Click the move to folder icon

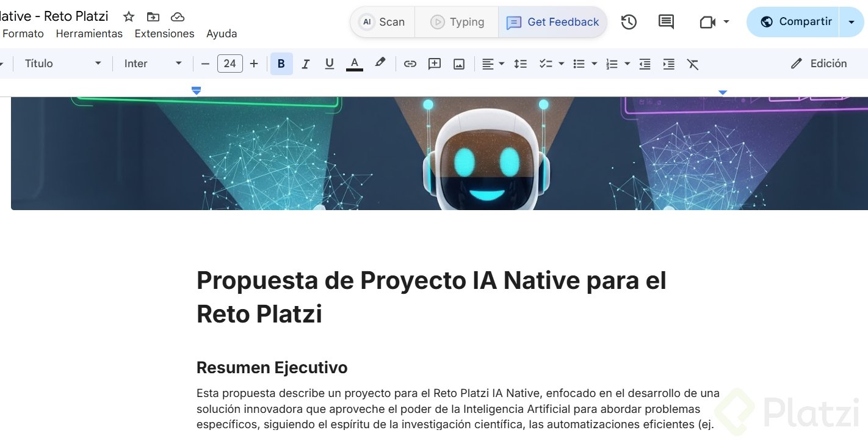point(153,16)
